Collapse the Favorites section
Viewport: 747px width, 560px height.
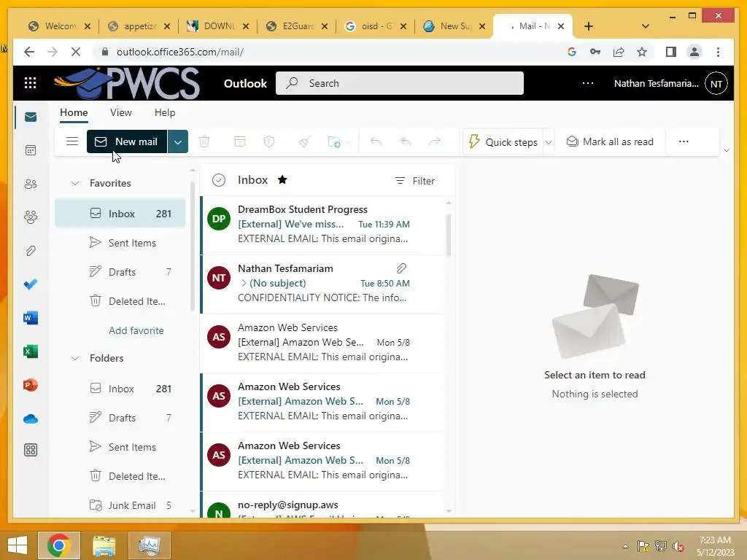click(75, 183)
